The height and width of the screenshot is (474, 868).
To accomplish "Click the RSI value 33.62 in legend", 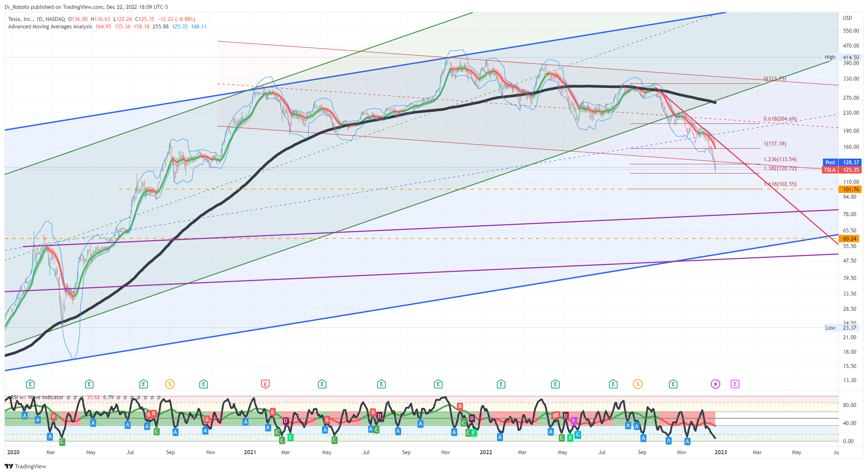I will (93, 397).
